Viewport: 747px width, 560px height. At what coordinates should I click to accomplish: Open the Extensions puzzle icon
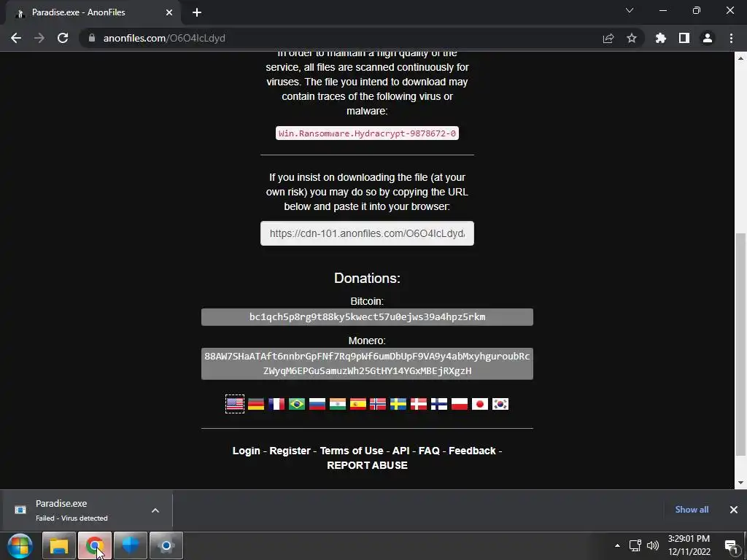pos(661,38)
